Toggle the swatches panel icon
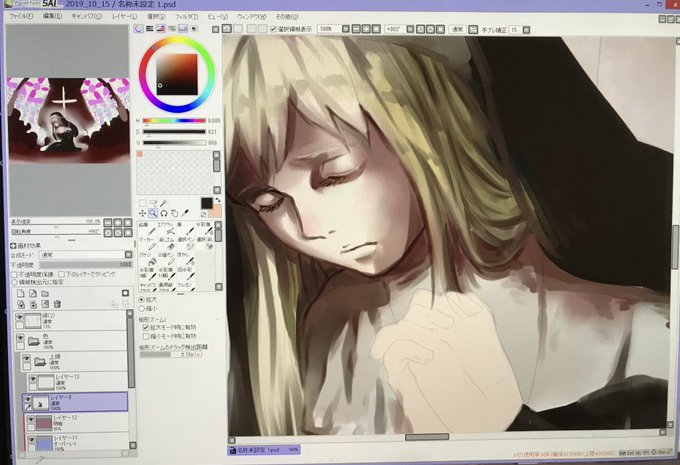 183,29
